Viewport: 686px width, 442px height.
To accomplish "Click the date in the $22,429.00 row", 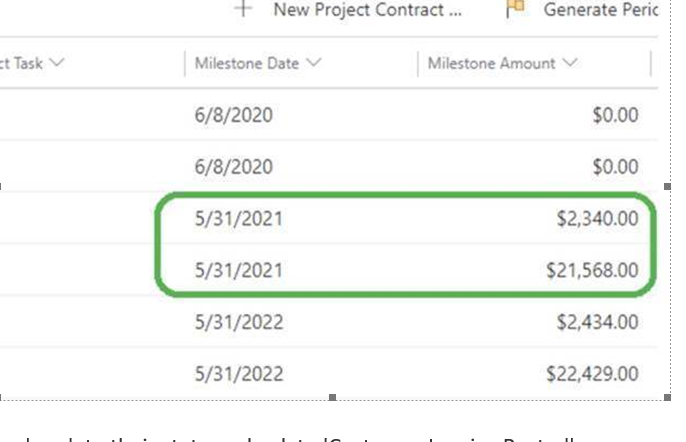I will point(239,374).
